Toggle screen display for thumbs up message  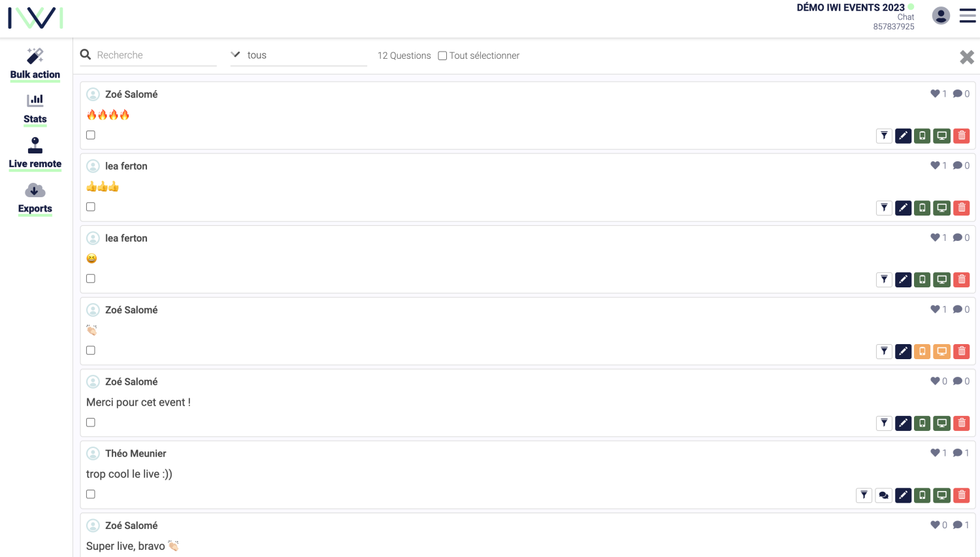point(942,208)
